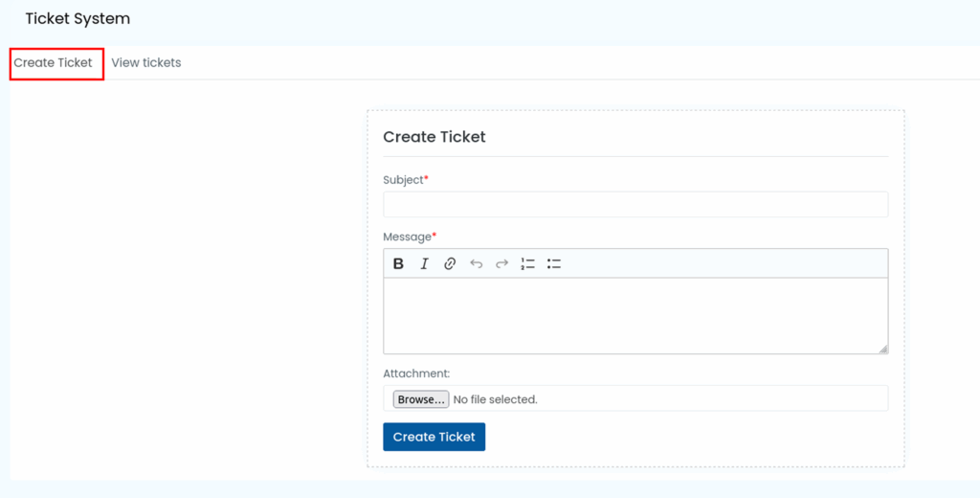Image resolution: width=980 pixels, height=498 pixels.
Task: Click the "No file selected." text
Action: [495, 399]
